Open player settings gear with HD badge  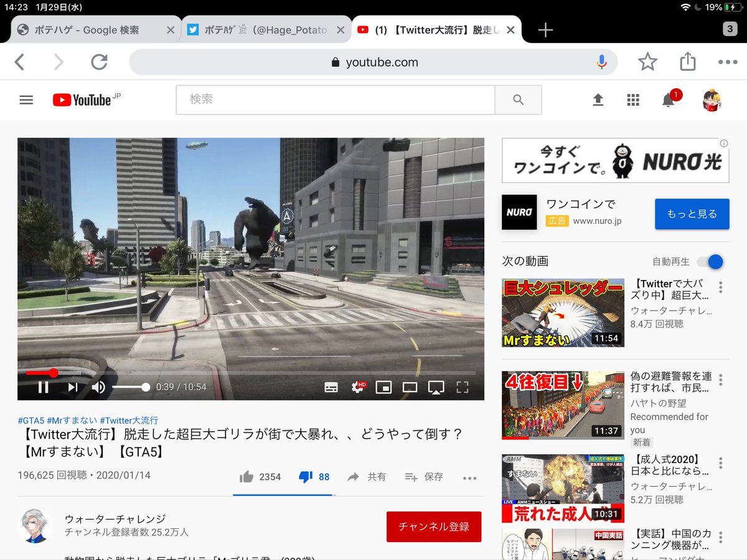359,387
